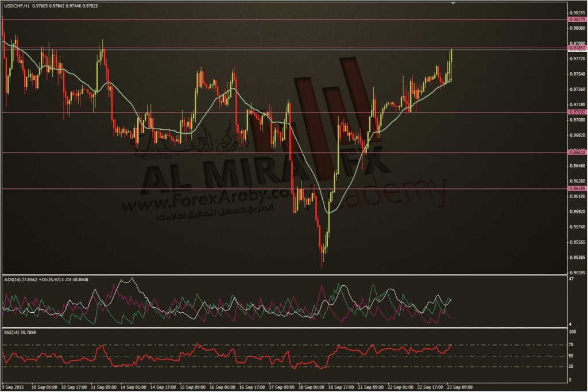
Task: Click the 10 Sep 17:00 time label
Action: click(x=74, y=387)
